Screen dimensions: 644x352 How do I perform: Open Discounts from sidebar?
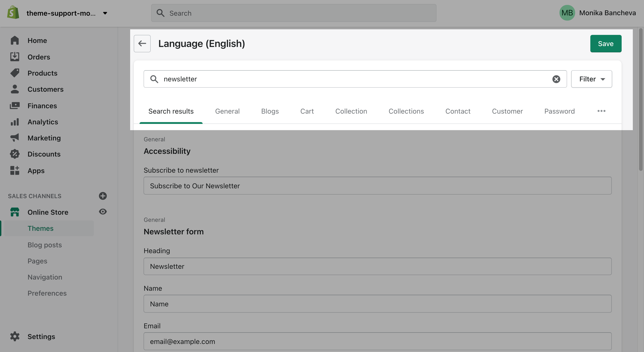point(44,154)
